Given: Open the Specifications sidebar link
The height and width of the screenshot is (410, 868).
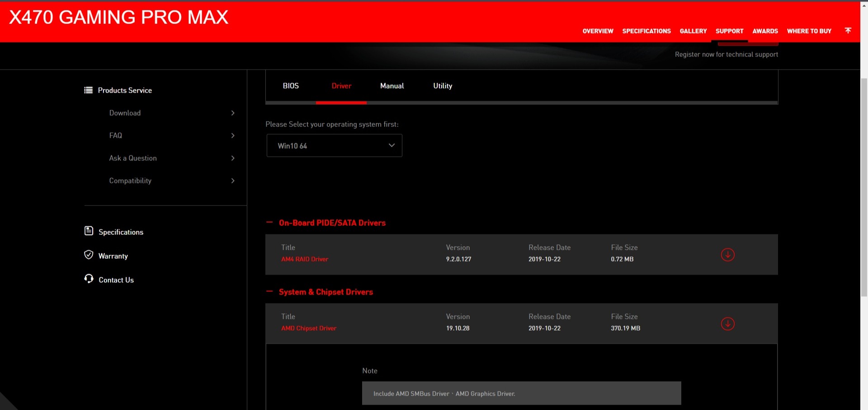Looking at the screenshot, I should tap(121, 232).
